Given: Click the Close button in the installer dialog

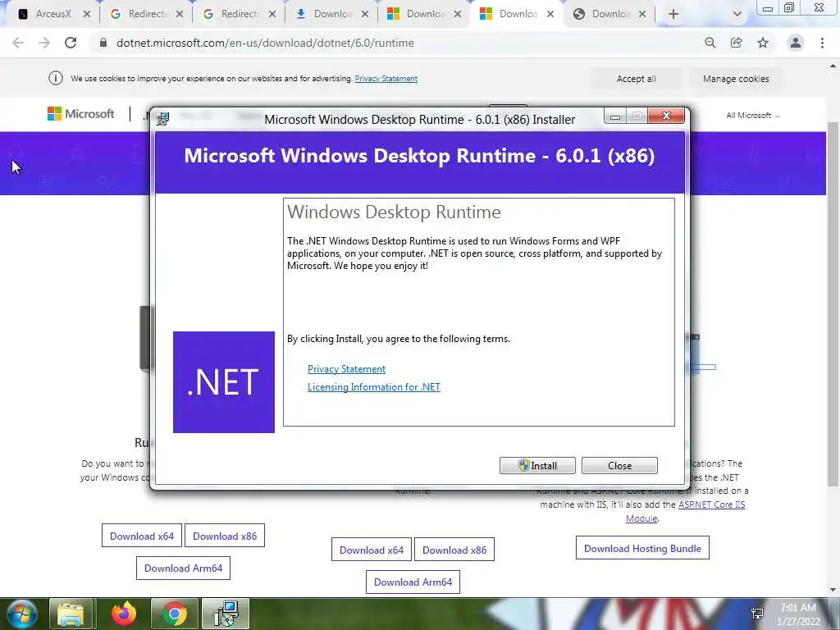Looking at the screenshot, I should 619,466.
